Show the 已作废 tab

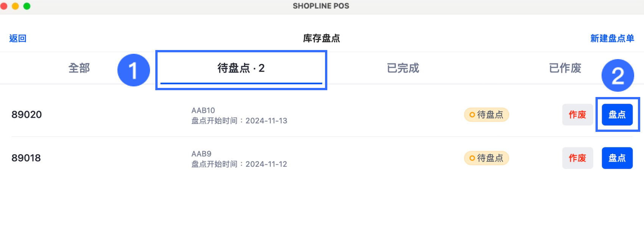point(565,68)
